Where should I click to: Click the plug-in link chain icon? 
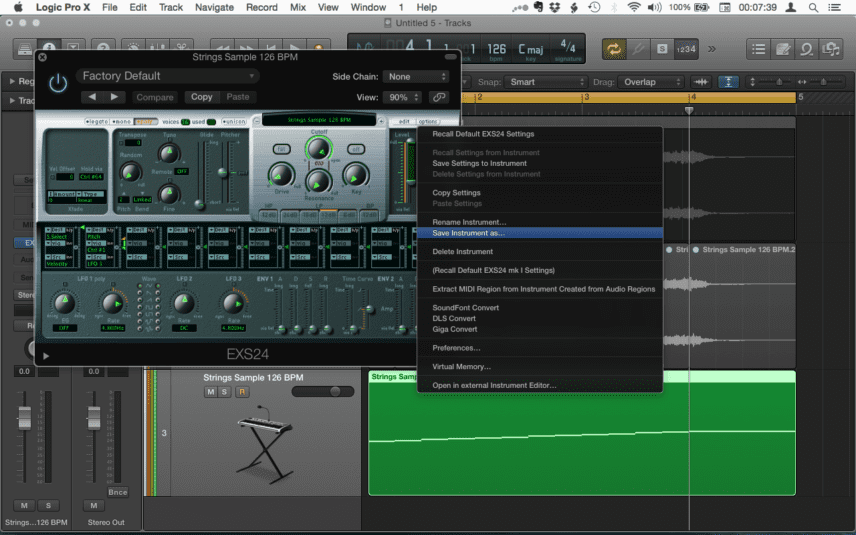pyautogui.click(x=438, y=97)
